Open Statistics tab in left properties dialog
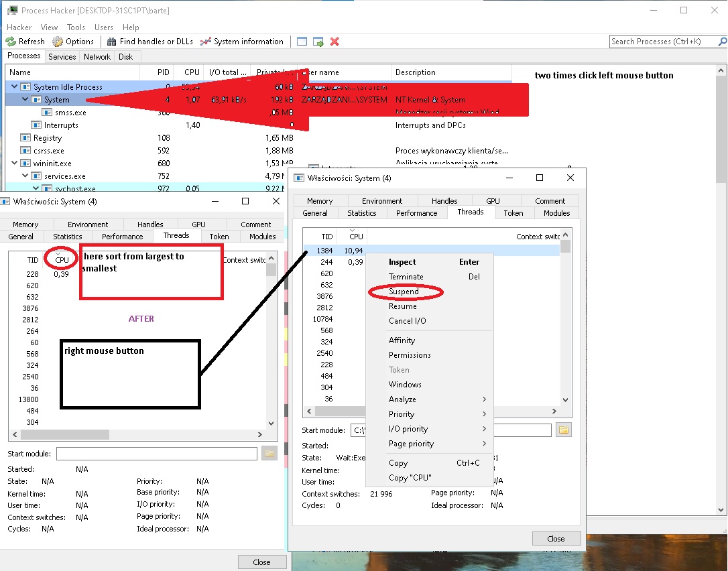The height and width of the screenshot is (571, 728). [x=67, y=237]
